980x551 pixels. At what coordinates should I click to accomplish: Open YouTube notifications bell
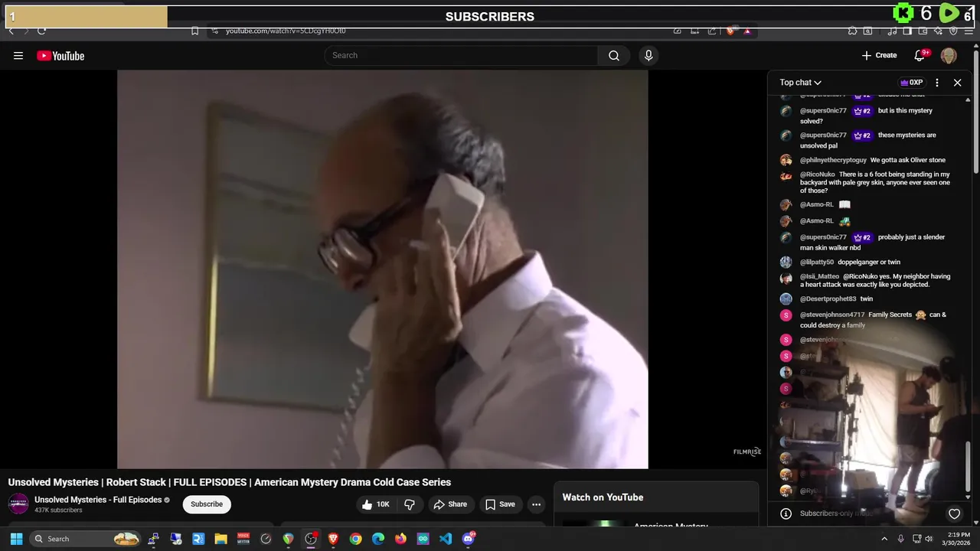coord(920,55)
